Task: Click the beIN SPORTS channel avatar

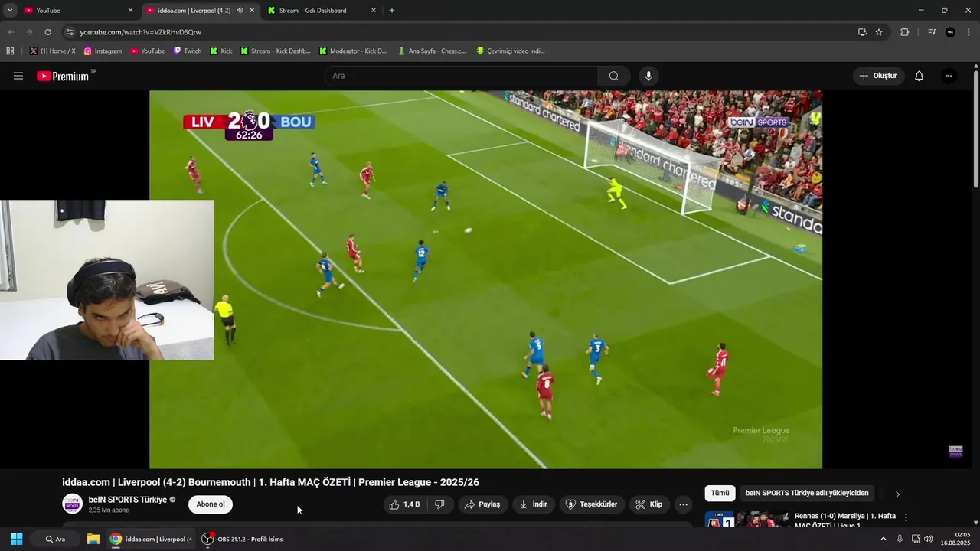Action: coord(72,504)
